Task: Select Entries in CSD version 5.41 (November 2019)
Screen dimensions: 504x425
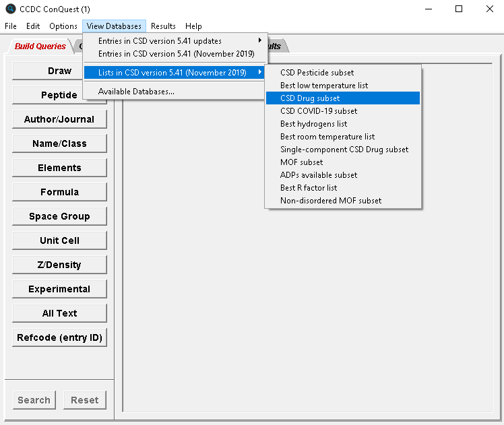Action: pos(176,54)
